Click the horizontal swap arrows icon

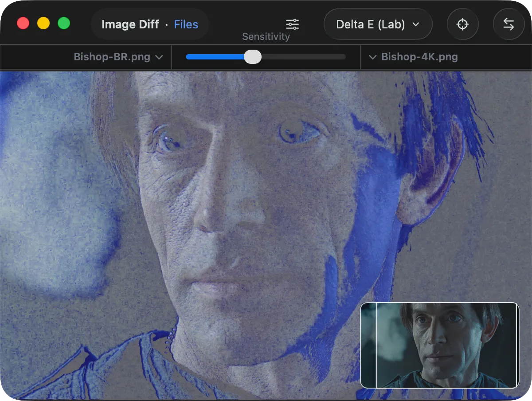pyautogui.click(x=509, y=24)
